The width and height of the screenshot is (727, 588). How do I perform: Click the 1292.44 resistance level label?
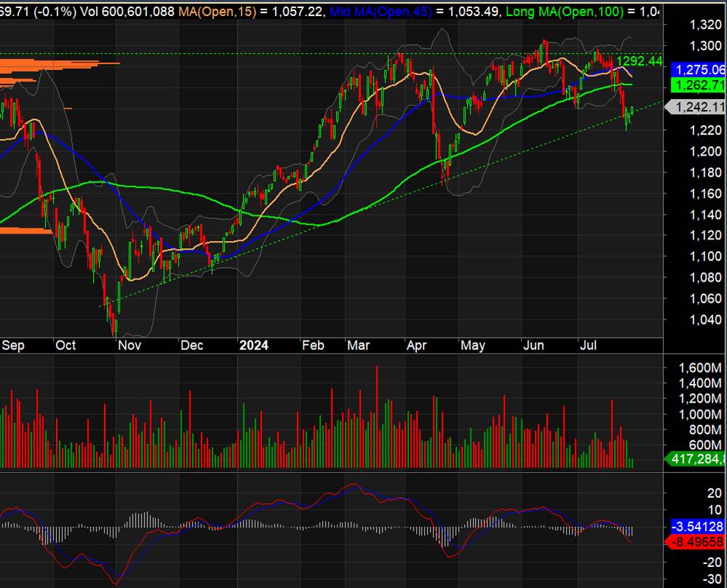click(640, 60)
